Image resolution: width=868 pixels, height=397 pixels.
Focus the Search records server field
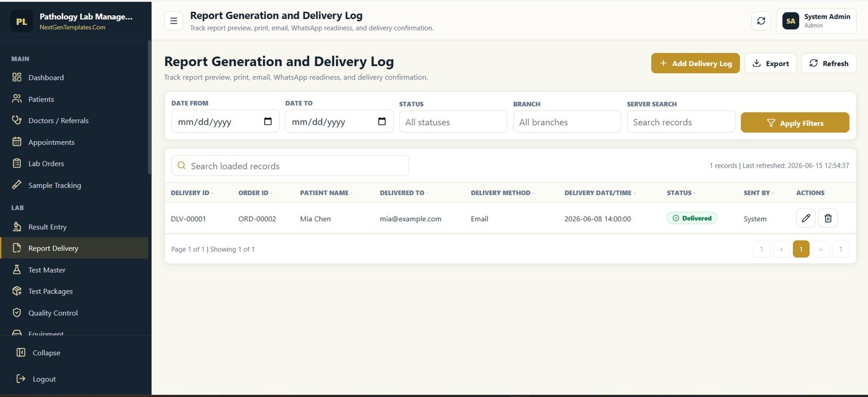coord(681,122)
